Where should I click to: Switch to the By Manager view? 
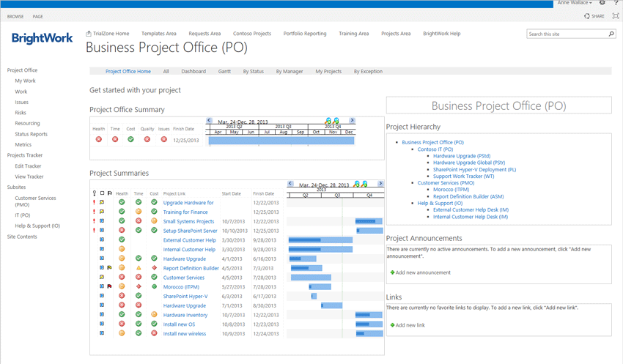point(289,72)
